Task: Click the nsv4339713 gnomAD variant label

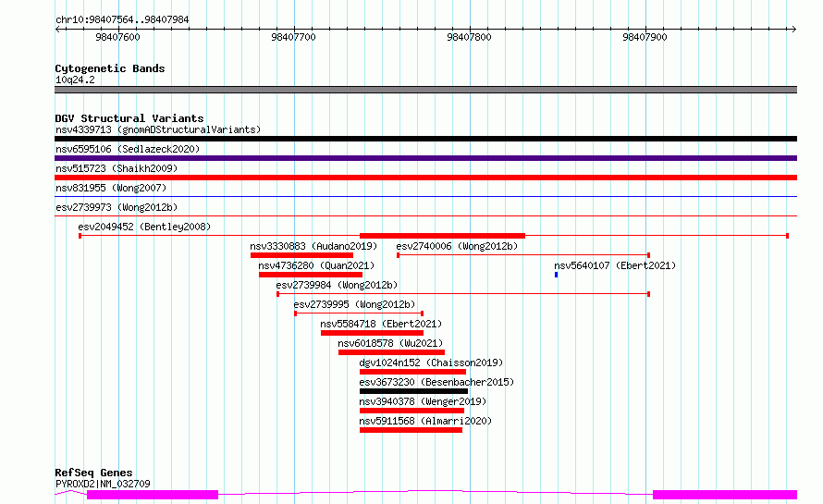Action: pyautogui.click(x=158, y=129)
